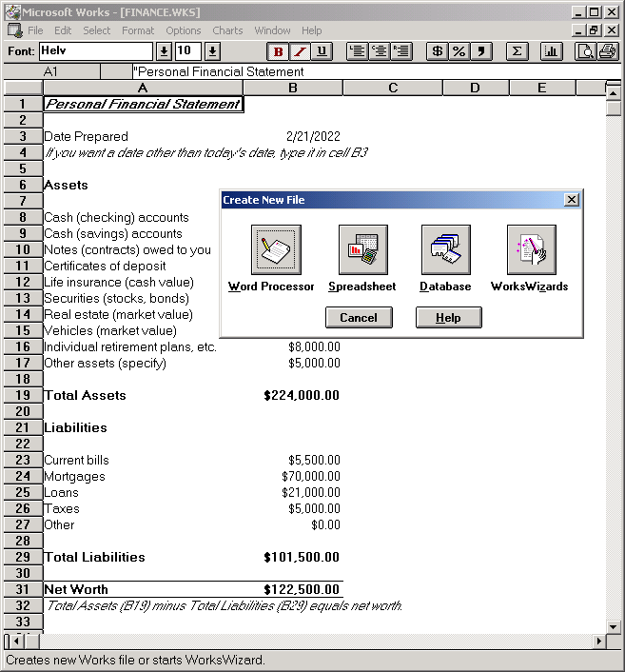
Task: Open the Charts menu
Action: (x=227, y=30)
